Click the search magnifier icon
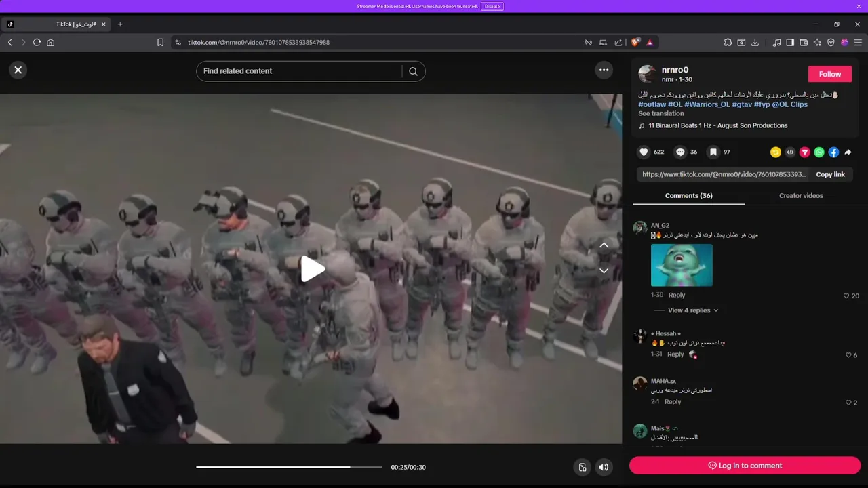This screenshot has height=488, width=868. pyautogui.click(x=413, y=71)
